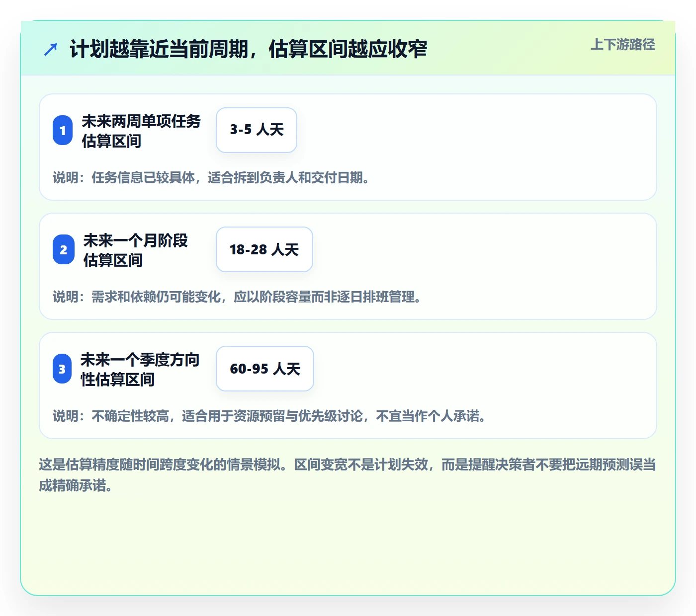Select the label "未来一个月阶段估算区间"

point(136,250)
